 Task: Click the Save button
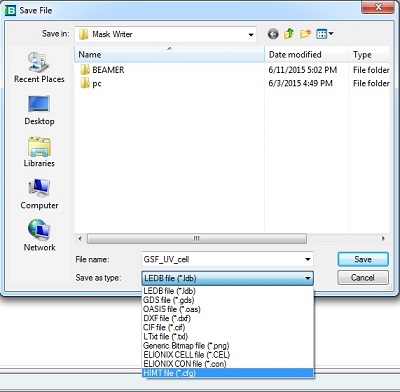(363, 259)
